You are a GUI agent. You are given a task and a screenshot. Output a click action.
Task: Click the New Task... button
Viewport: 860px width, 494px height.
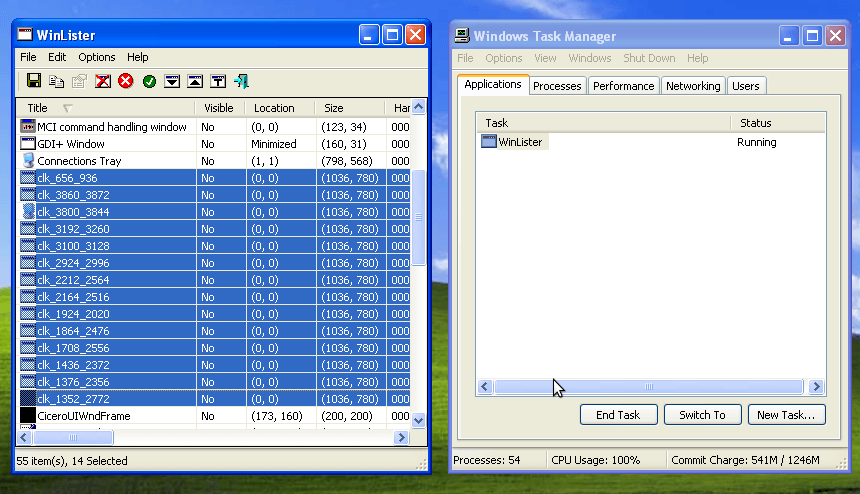pos(787,414)
